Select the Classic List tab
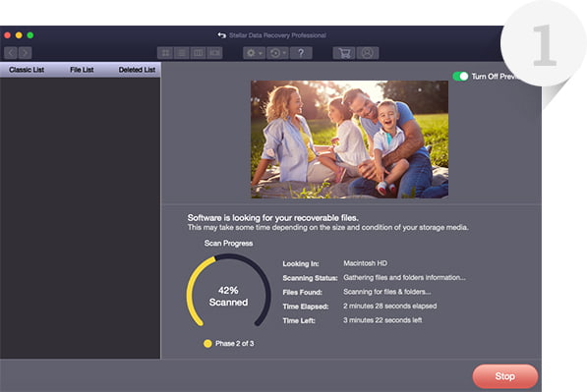The image size is (587, 392). point(27,70)
